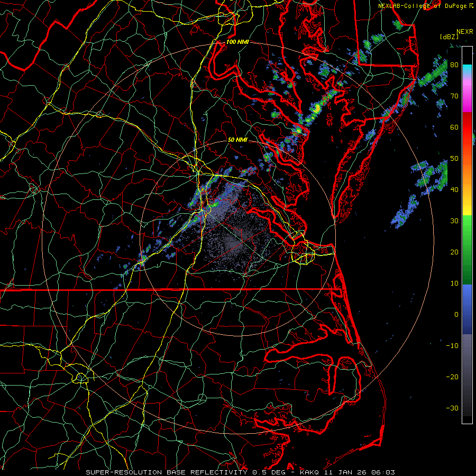
Task: Select the 50 value on the dBZ scale
Action: (454, 159)
